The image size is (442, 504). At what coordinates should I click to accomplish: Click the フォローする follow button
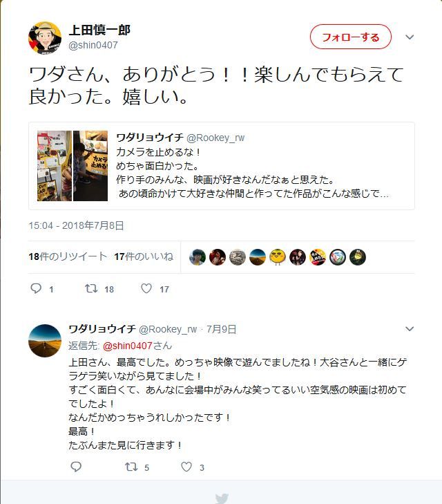click(351, 37)
